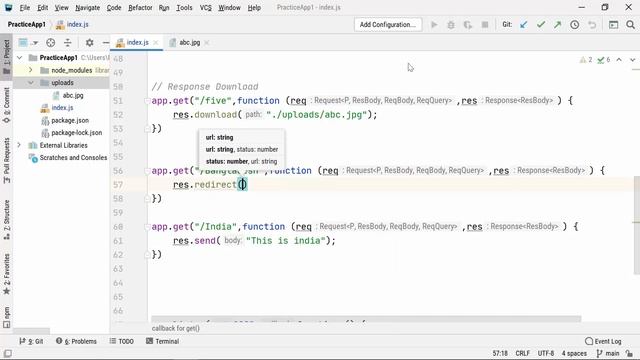640x360 pixels.
Task: Open the Navigate menu
Action: [87, 8]
